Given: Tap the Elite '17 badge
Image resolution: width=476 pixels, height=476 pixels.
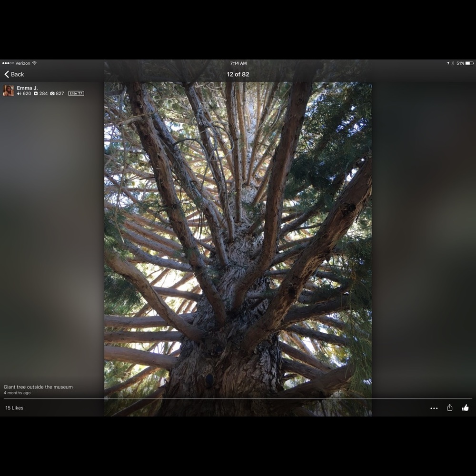Looking at the screenshot, I should [x=76, y=93].
